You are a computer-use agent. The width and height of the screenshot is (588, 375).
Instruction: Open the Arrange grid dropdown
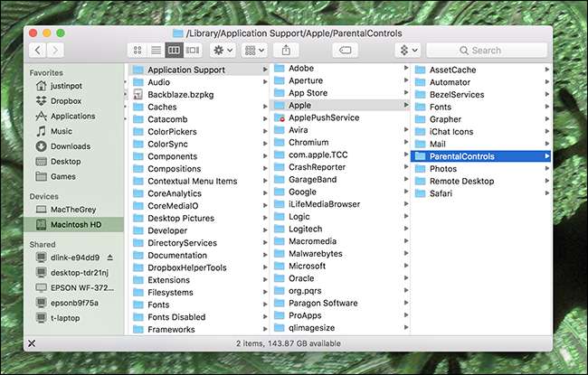pos(254,51)
